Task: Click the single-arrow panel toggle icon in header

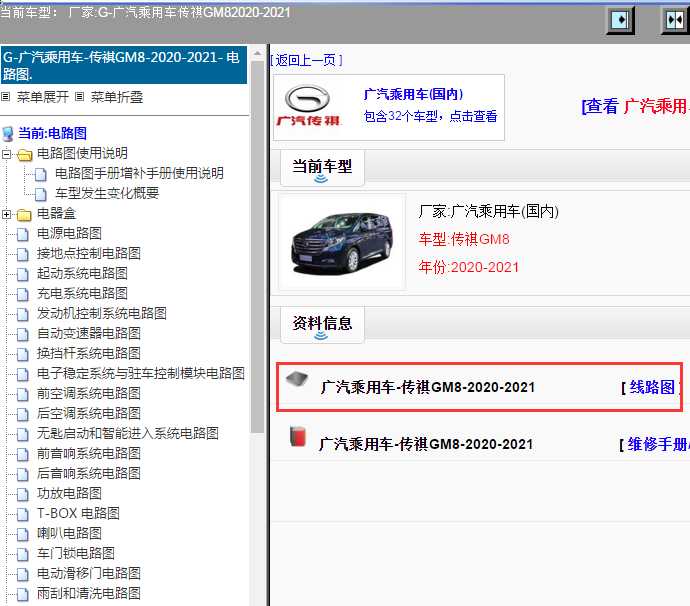Action: (620, 20)
